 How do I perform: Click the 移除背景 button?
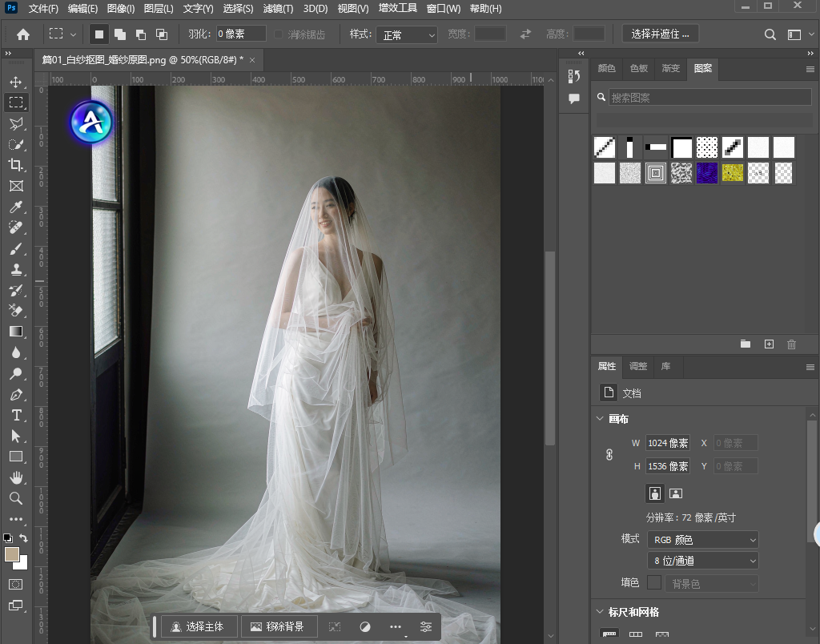pos(279,626)
